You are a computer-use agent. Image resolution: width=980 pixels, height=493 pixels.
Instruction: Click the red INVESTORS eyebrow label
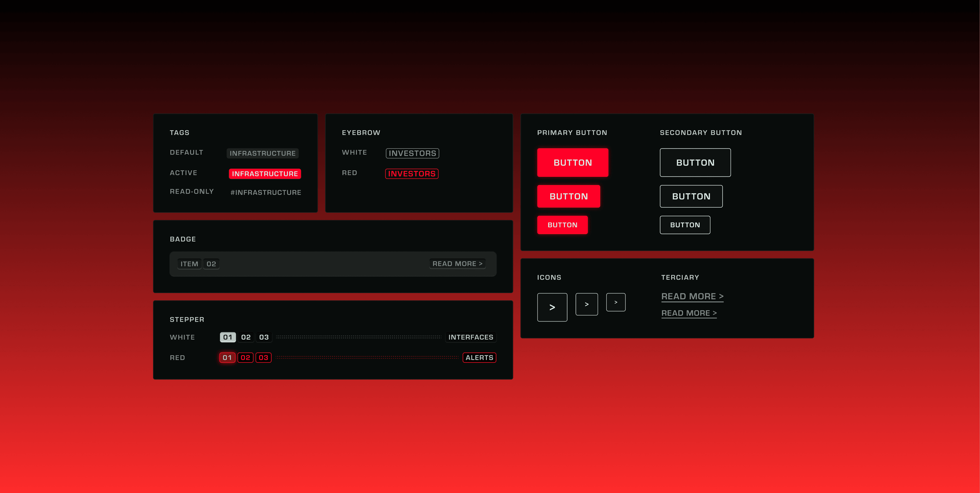(412, 174)
